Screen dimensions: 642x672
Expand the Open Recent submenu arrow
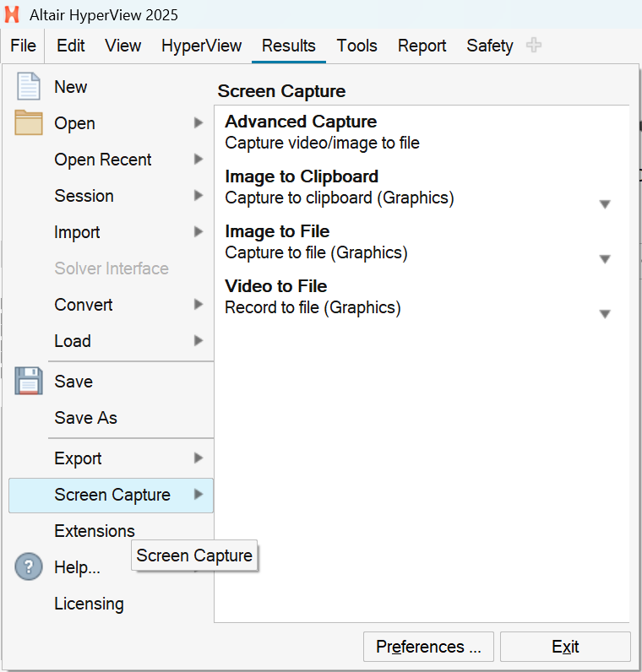pos(199,160)
